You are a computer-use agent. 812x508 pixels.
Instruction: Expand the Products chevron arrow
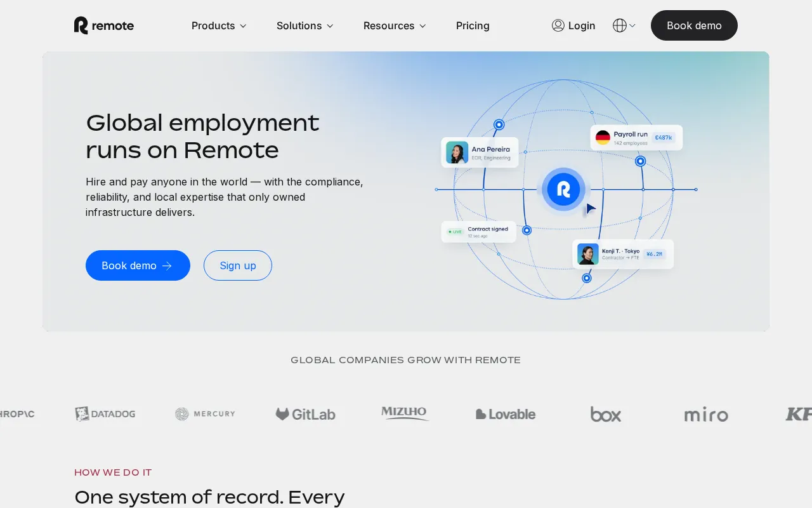point(243,26)
